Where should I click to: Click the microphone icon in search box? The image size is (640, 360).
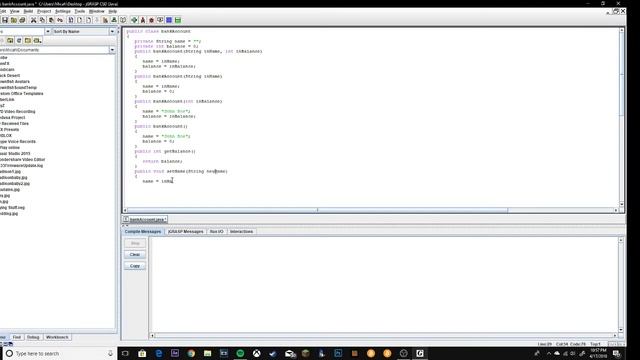110,353
